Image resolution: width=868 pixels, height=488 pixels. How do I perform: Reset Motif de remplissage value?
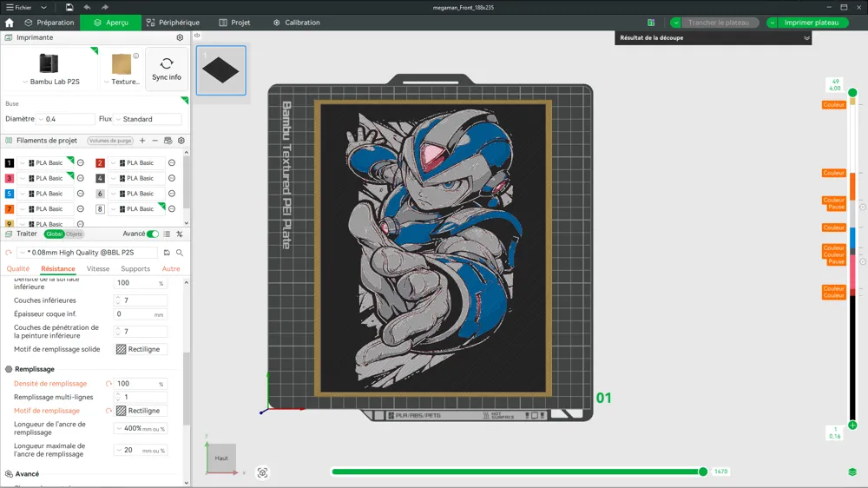tap(108, 411)
